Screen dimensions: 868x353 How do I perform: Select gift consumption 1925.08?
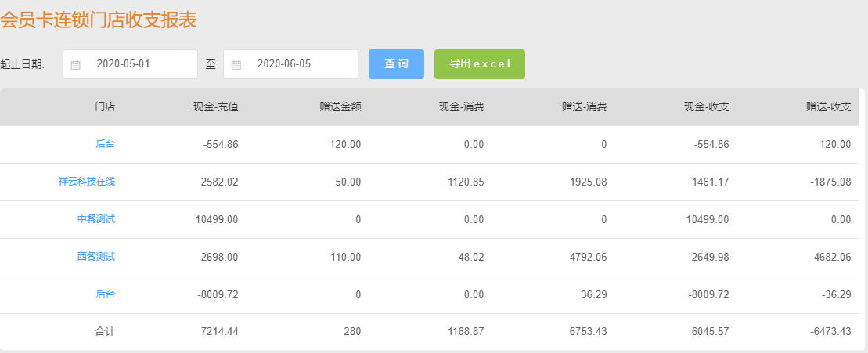click(x=588, y=182)
